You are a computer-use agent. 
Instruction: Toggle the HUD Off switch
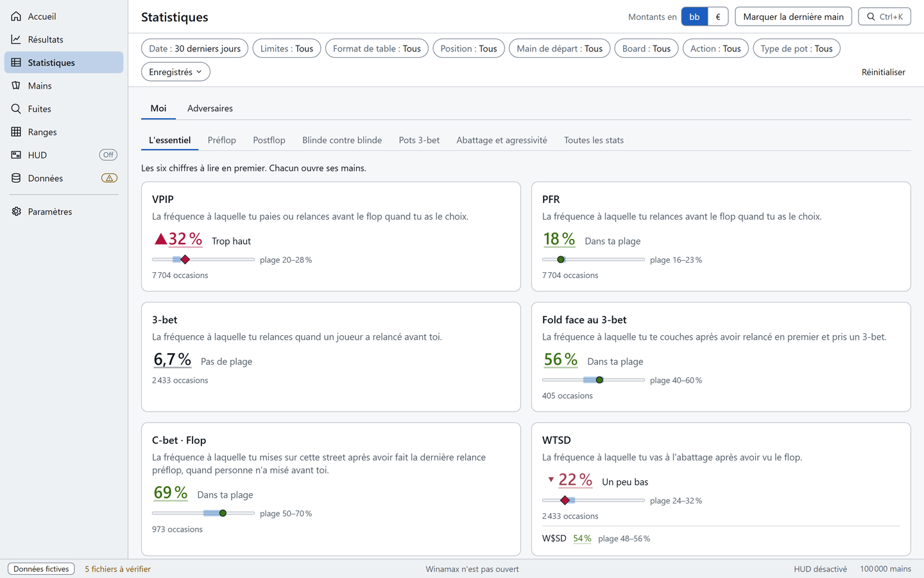pos(108,155)
